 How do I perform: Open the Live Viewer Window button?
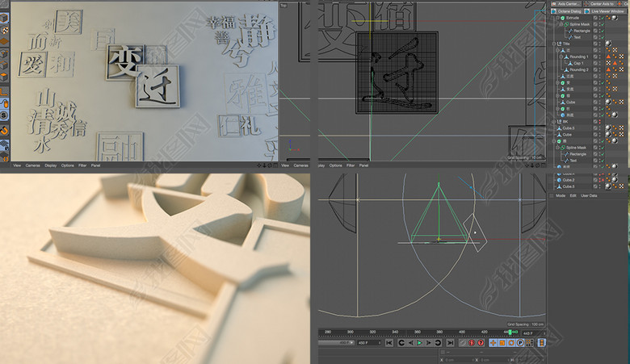605,11
